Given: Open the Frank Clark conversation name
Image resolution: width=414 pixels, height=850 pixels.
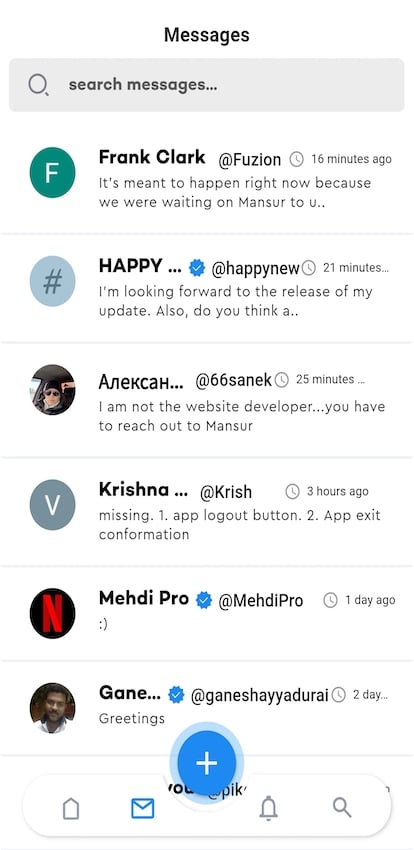Looking at the screenshot, I should (152, 157).
